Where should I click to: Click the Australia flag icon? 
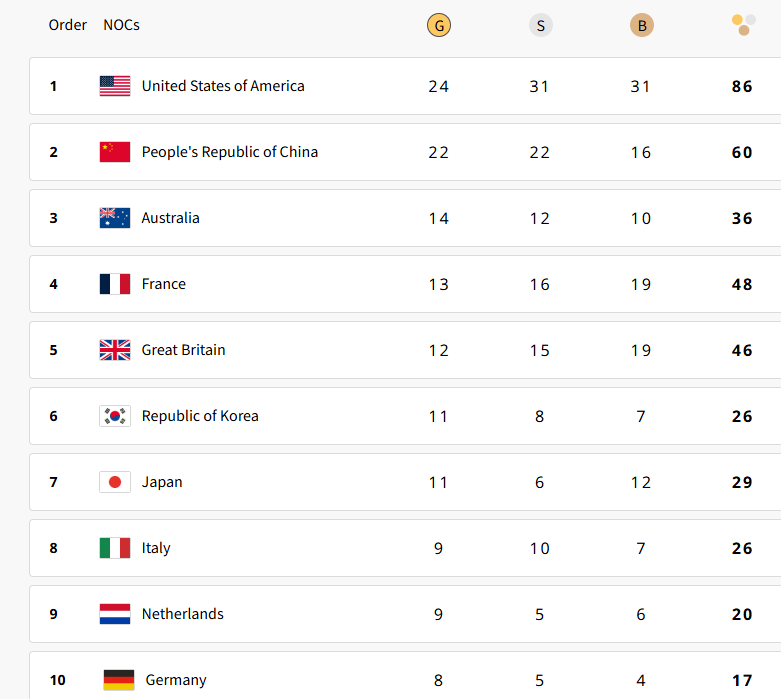click(x=115, y=218)
